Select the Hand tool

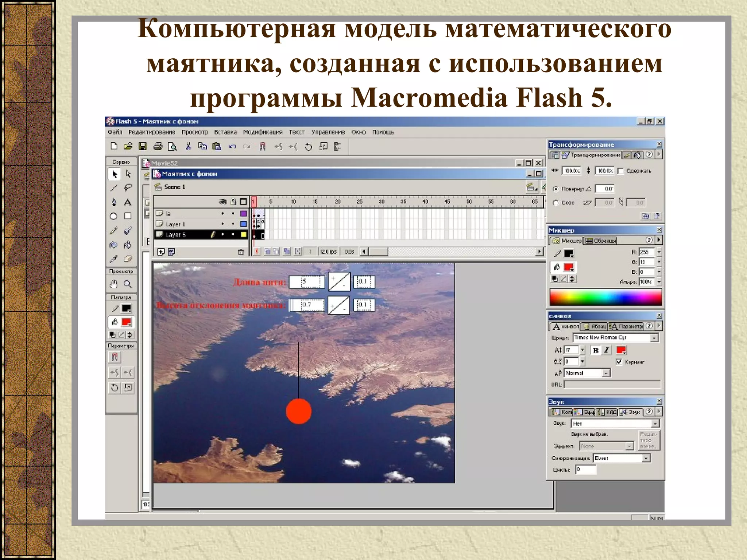coord(114,284)
